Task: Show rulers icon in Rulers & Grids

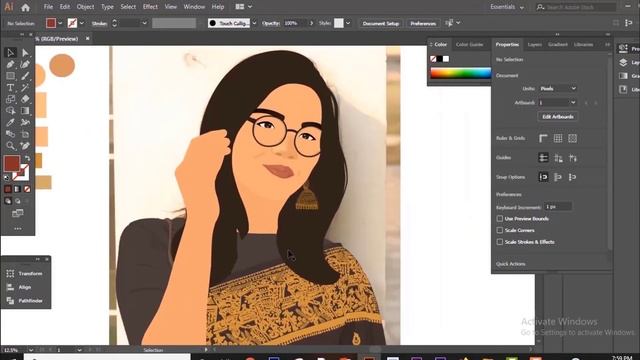Action: tap(543, 138)
